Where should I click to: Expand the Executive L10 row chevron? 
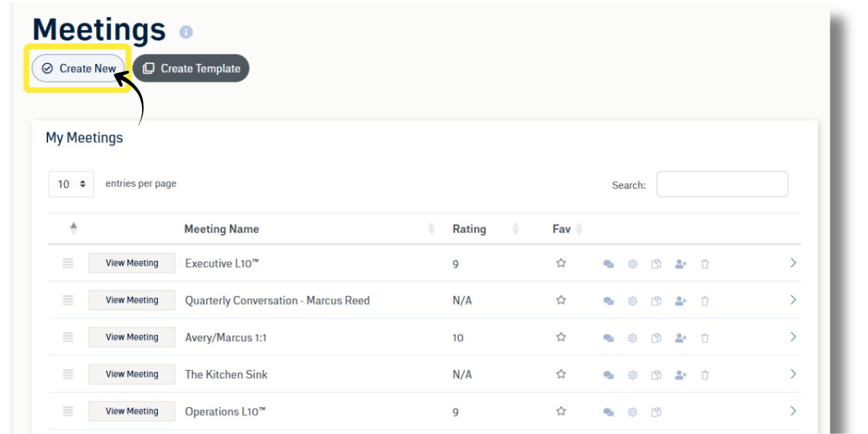pos(793,263)
